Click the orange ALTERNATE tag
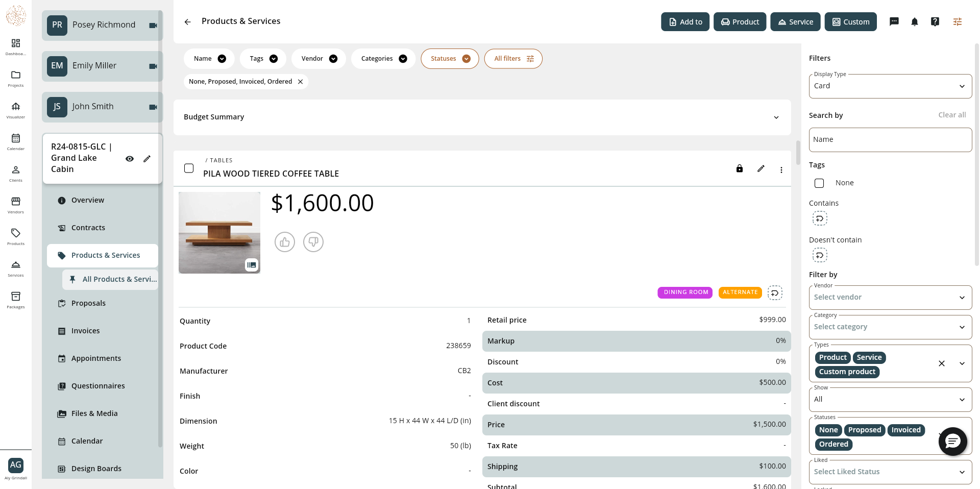The width and height of the screenshot is (980, 489). point(740,292)
